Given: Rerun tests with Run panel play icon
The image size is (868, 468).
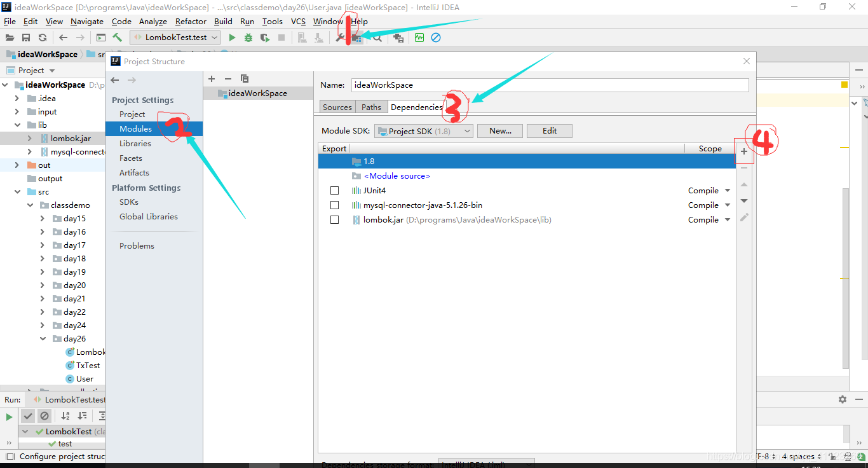Looking at the screenshot, I should pyautogui.click(x=9, y=417).
